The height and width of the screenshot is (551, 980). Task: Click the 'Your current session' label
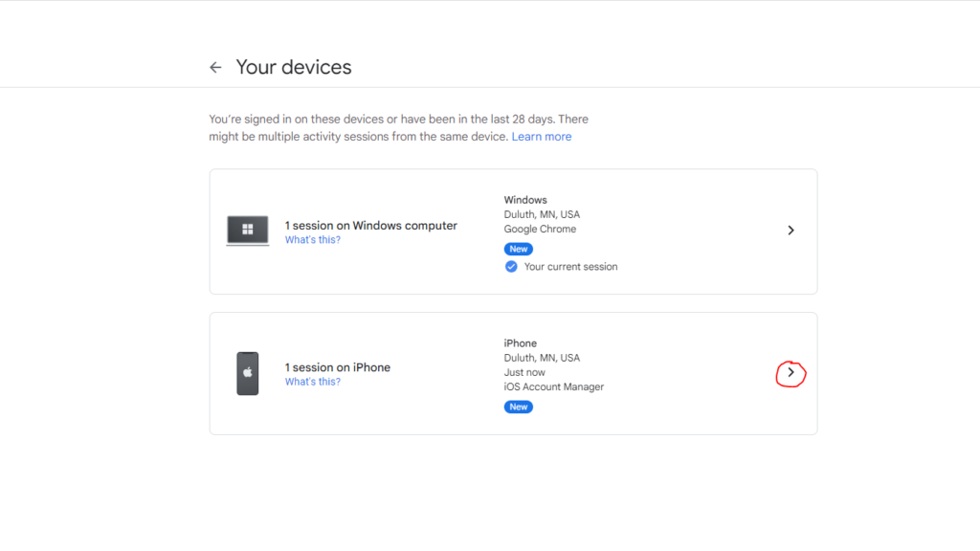[x=570, y=267]
